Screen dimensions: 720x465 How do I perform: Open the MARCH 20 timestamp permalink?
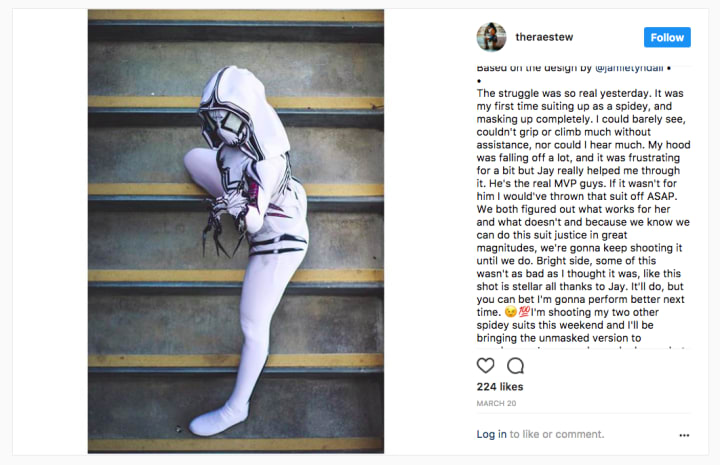tap(496, 403)
